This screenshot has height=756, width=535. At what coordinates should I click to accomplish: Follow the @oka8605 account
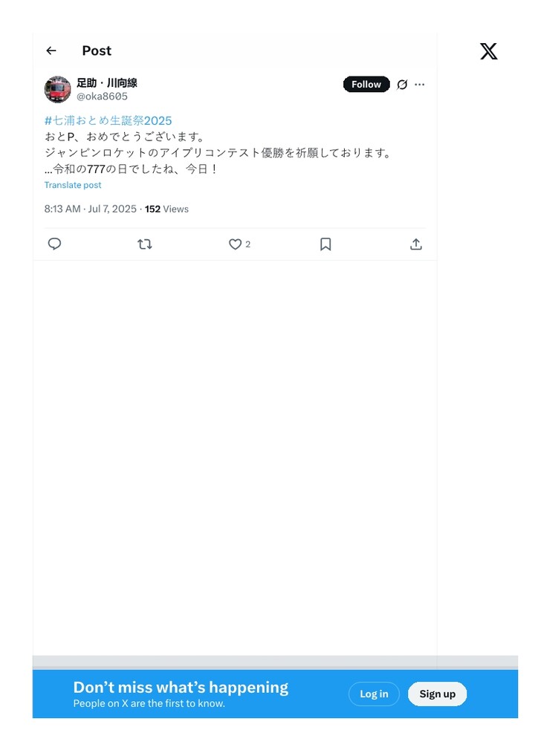click(x=366, y=85)
